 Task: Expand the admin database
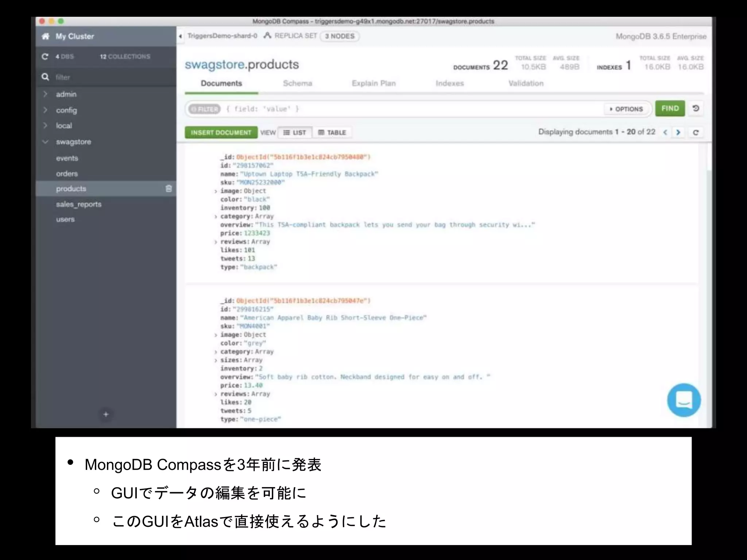[x=45, y=94]
